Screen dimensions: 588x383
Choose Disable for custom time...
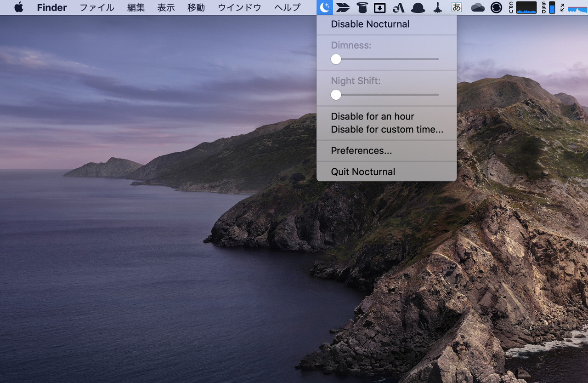click(387, 130)
